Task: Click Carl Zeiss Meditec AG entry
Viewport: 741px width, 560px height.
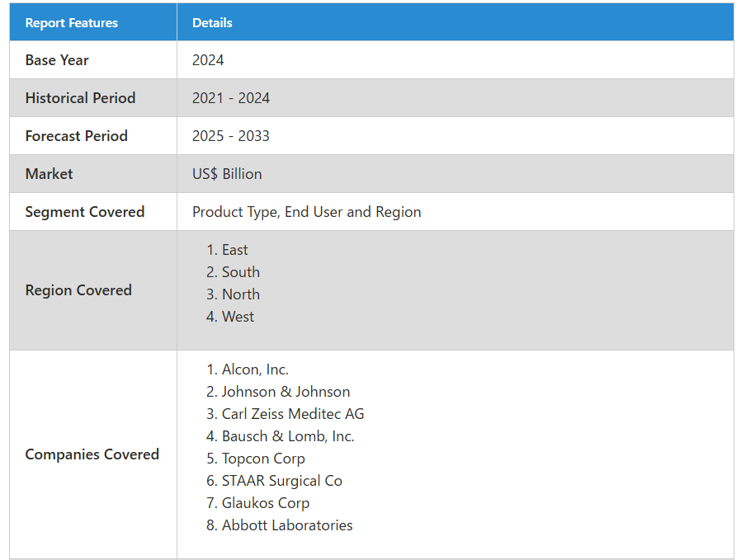Action: [x=293, y=414]
